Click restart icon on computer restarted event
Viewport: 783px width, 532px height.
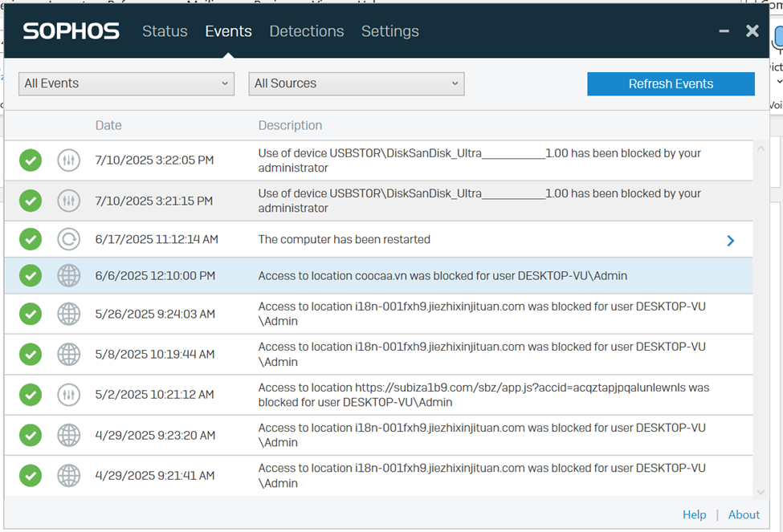click(69, 239)
